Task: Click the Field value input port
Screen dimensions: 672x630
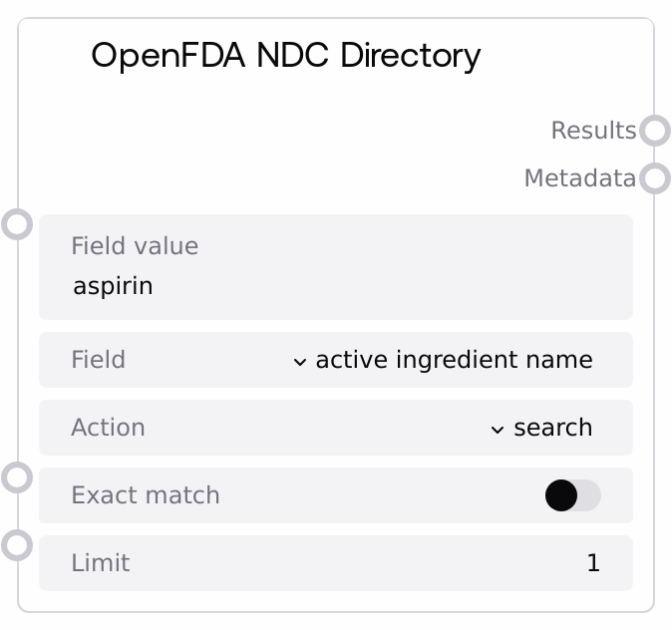Action: pyautogui.click(x=17, y=223)
